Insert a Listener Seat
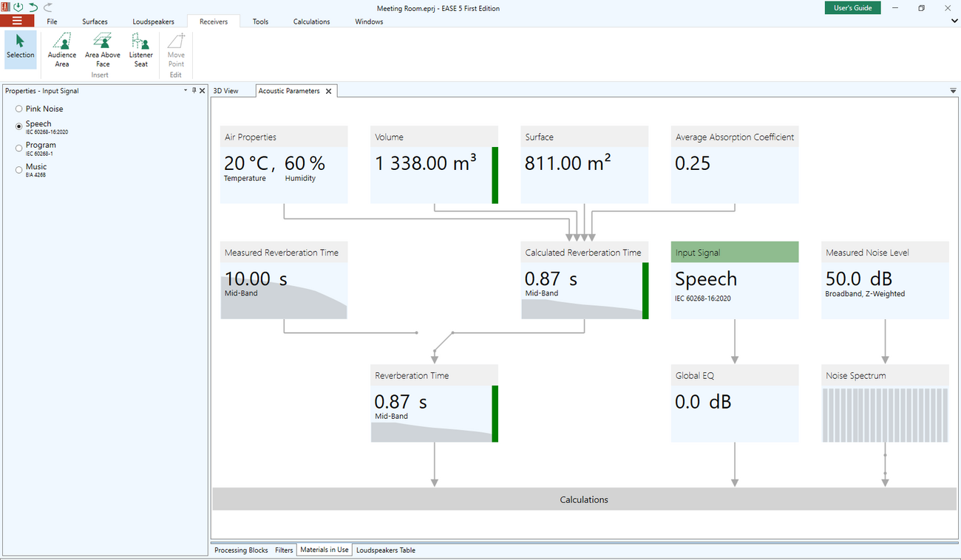961x560 pixels. point(140,50)
